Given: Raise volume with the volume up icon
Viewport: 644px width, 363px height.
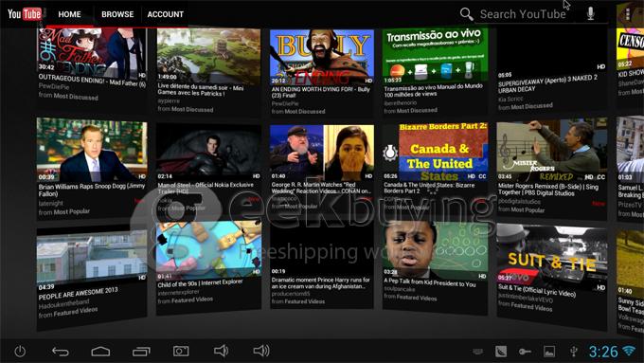Looking at the screenshot, I should click(x=261, y=351).
